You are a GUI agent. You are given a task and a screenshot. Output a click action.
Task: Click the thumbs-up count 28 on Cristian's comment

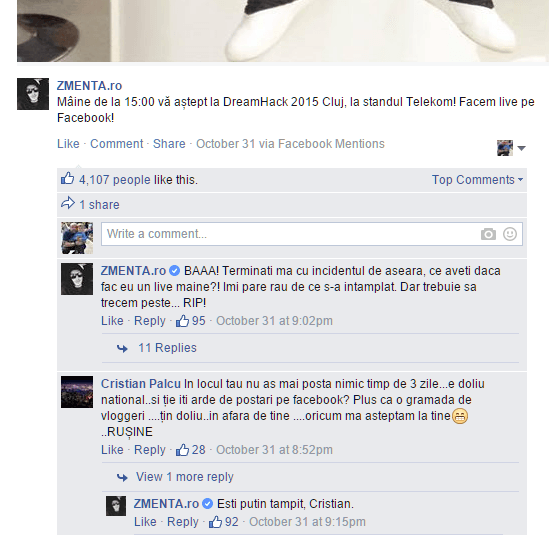click(x=191, y=450)
